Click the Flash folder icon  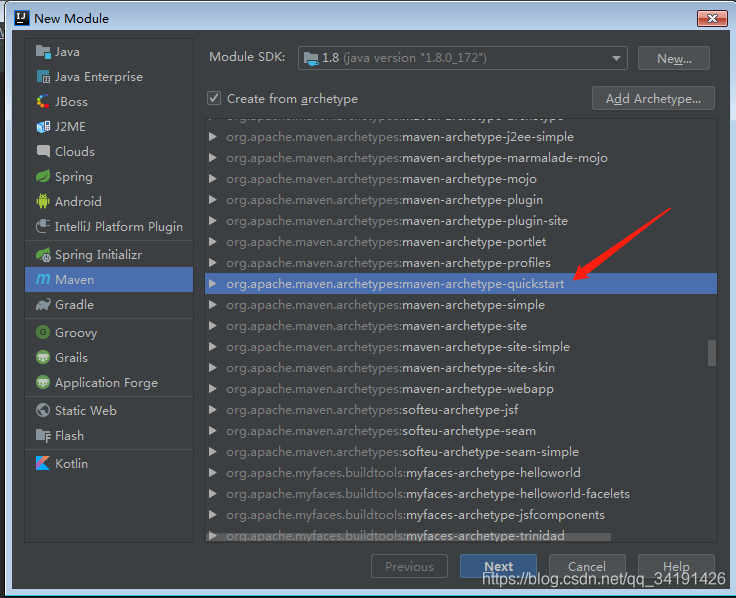click(x=43, y=436)
